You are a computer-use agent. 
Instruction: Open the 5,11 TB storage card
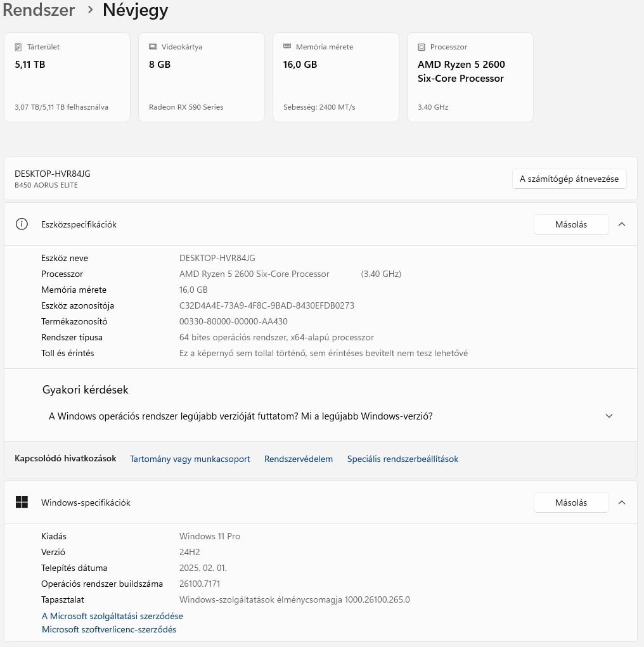(x=67, y=77)
